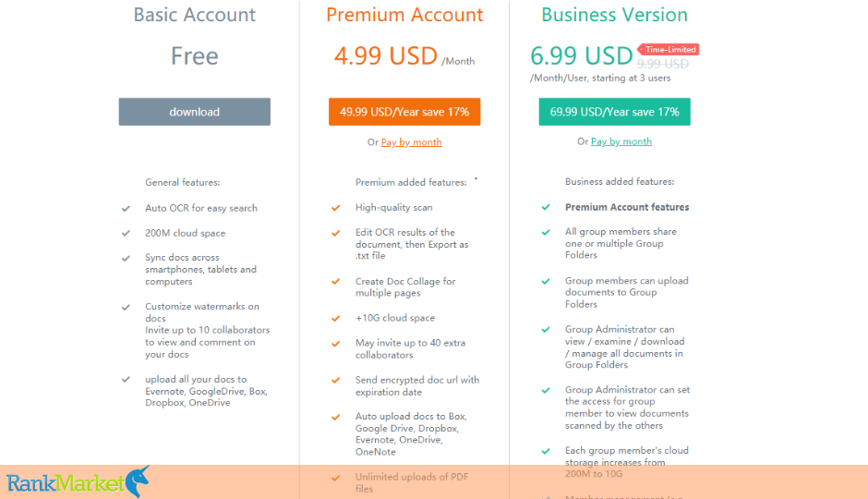Click the gray download button
Screen dimensions: 868x499
click(194, 112)
